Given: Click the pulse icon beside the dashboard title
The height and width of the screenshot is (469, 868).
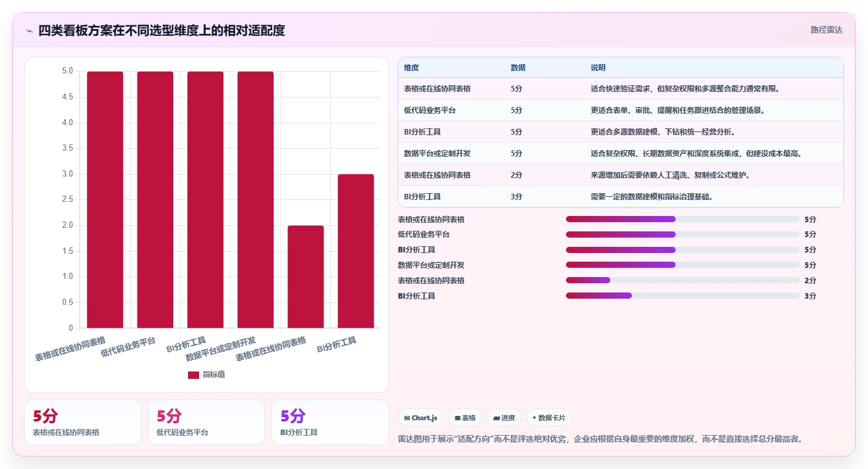Looking at the screenshot, I should click(29, 30).
